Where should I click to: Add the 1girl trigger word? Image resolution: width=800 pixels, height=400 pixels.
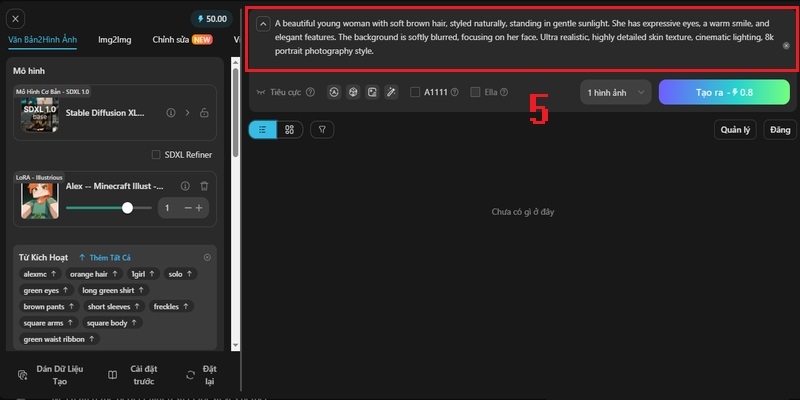pyautogui.click(x=143, y=274)
